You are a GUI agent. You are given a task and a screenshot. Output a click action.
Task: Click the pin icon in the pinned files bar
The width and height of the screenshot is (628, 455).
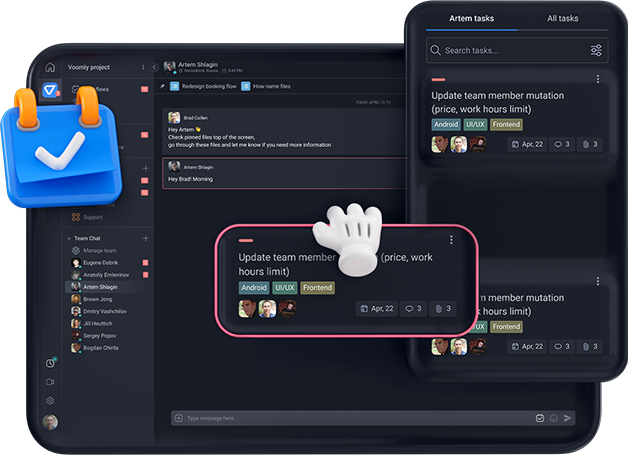pyautogui.click(x=162, y=86)
